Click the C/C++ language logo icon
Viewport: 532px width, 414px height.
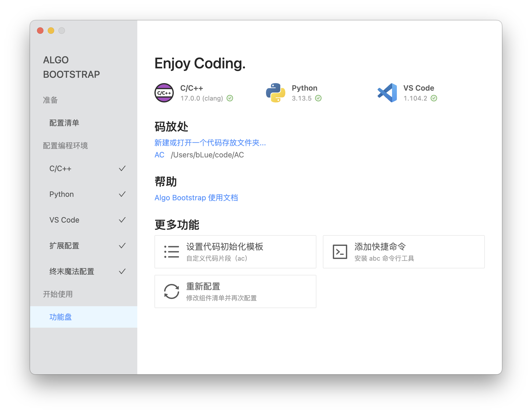click(164, 93)
